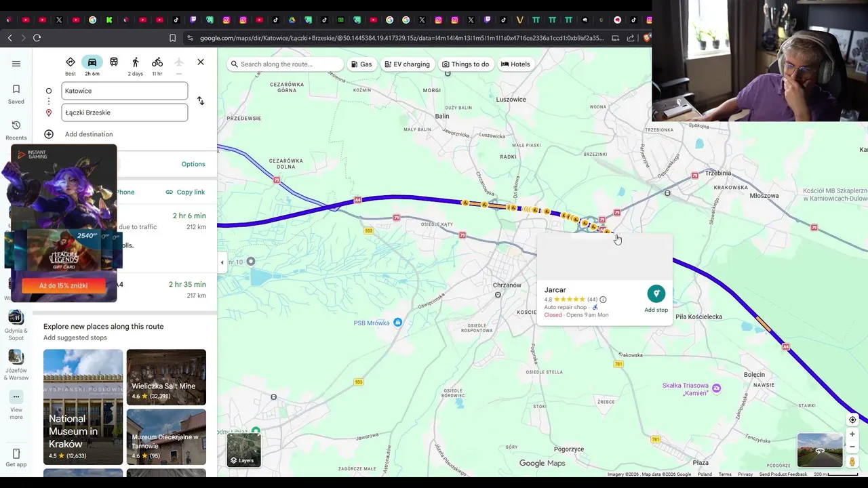Click Skałka Triasowa Kamień map pin
This screenshot has width=868, height=488.
coord(717,388)
